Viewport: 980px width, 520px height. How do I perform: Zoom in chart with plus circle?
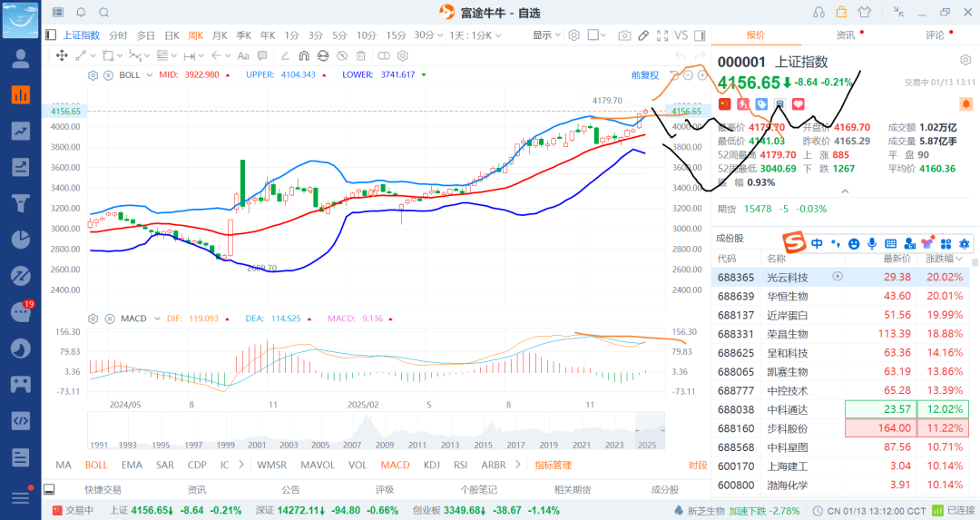click(701, 75)
